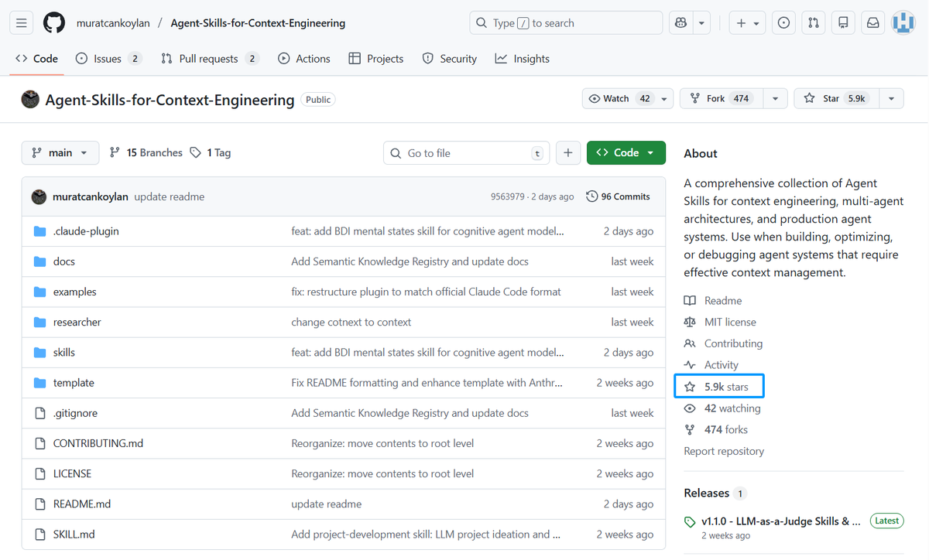Screen dimensions: 929x560
Task: Open the star lists dropdown arrow
Action: pyautogui.click(x=891, y=99)
